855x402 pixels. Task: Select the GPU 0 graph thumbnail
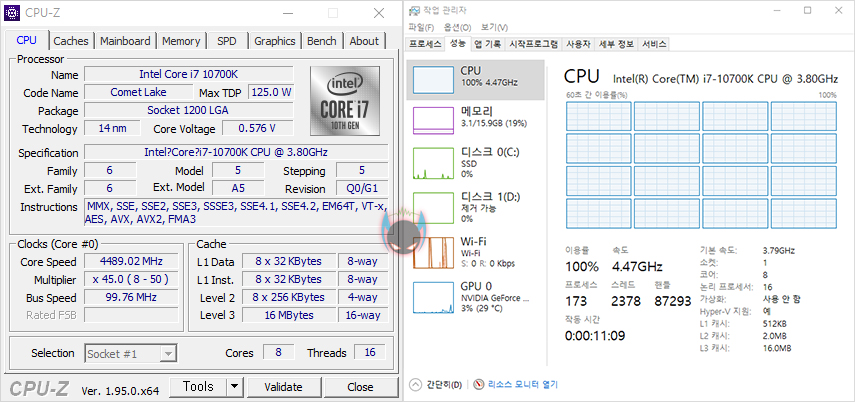(433, 297)
